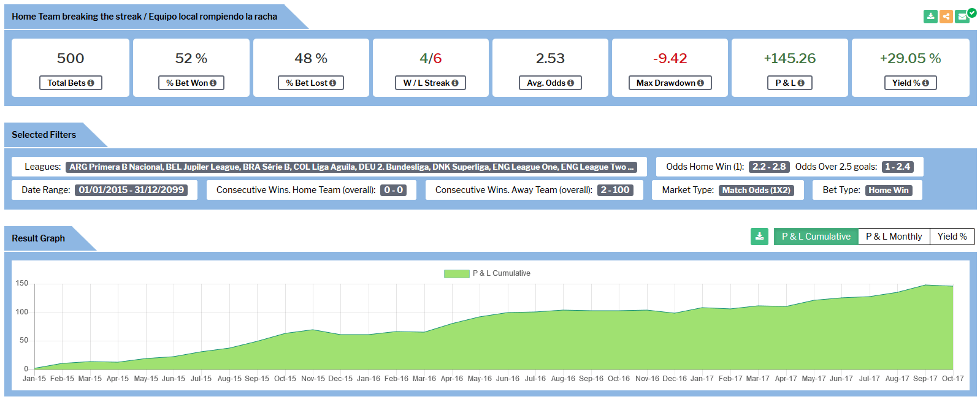Click the orange share icon
Viewport: 980px width, 402px height.
pyautogui.click(x=946, y=17)
